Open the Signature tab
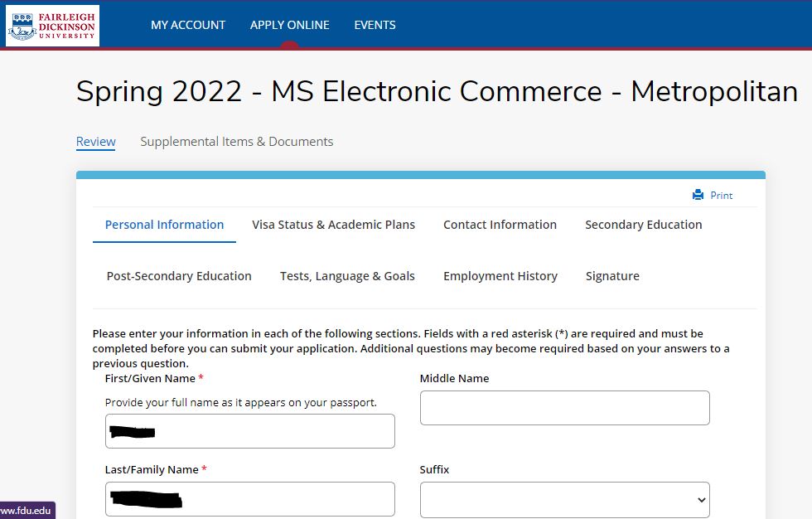This screenshot has width=812, height=519. [x=612, y=276]
